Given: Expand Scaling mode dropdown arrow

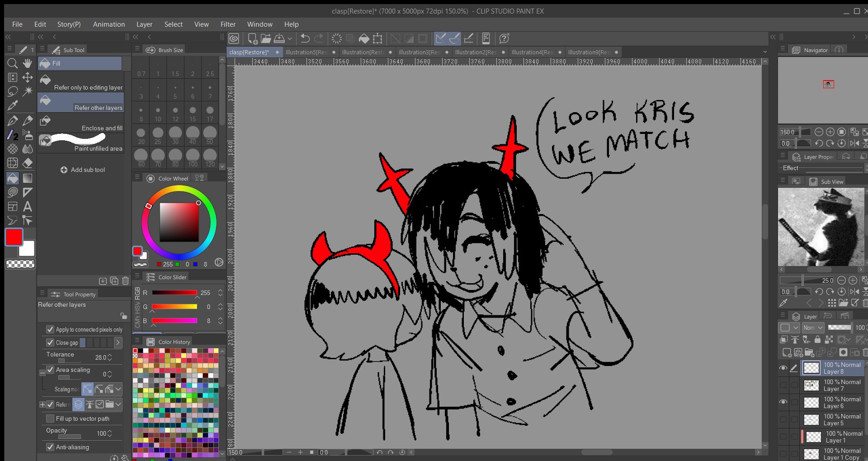Looking at the screenshot, I should coord(118,389).
